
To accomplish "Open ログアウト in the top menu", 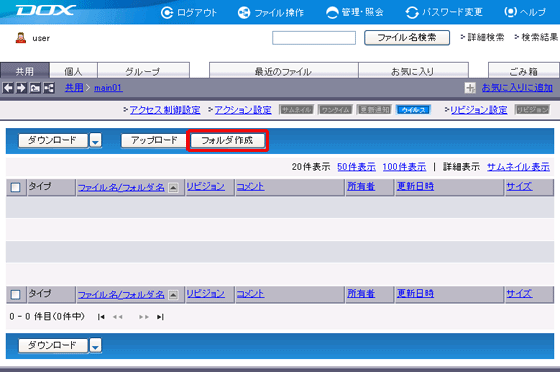I will click(x=189, y=12).
